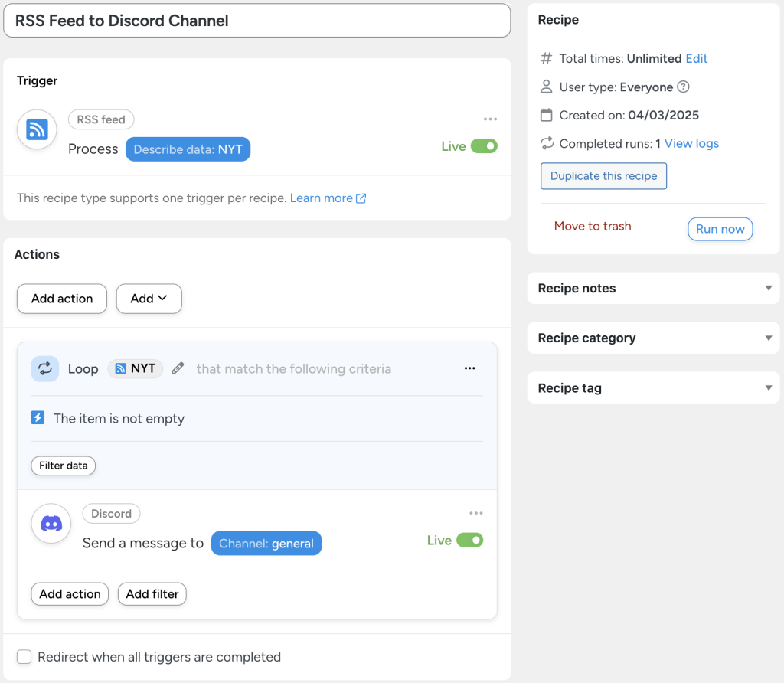Click the RSS feed trigger icon
Viewport: 784px width, 683px height.
coord(36,129)
